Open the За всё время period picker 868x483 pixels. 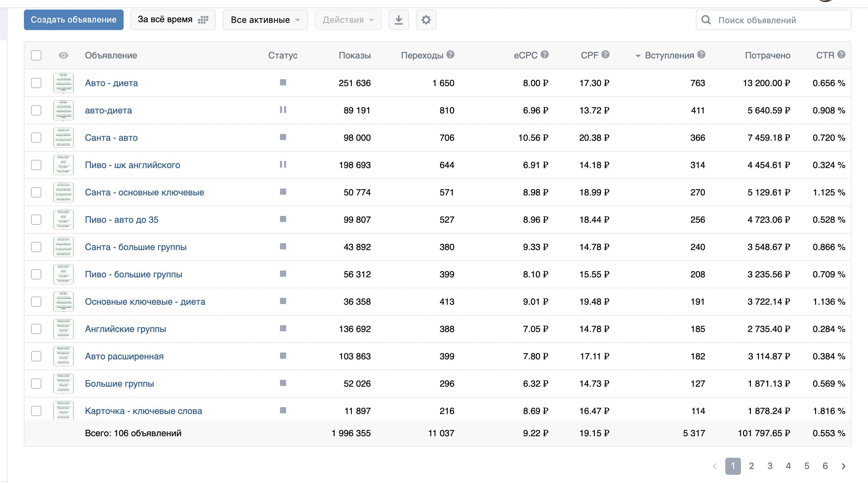pos(173,20)
